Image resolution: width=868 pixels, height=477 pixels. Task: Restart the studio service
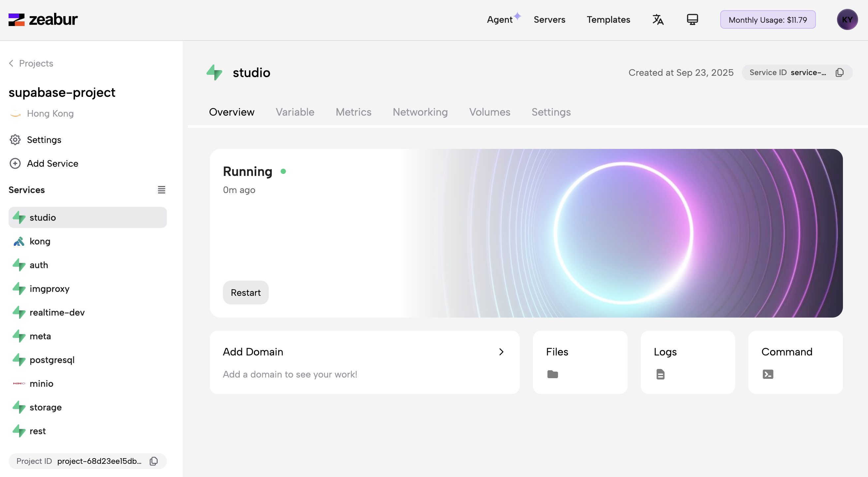point(246,293)
